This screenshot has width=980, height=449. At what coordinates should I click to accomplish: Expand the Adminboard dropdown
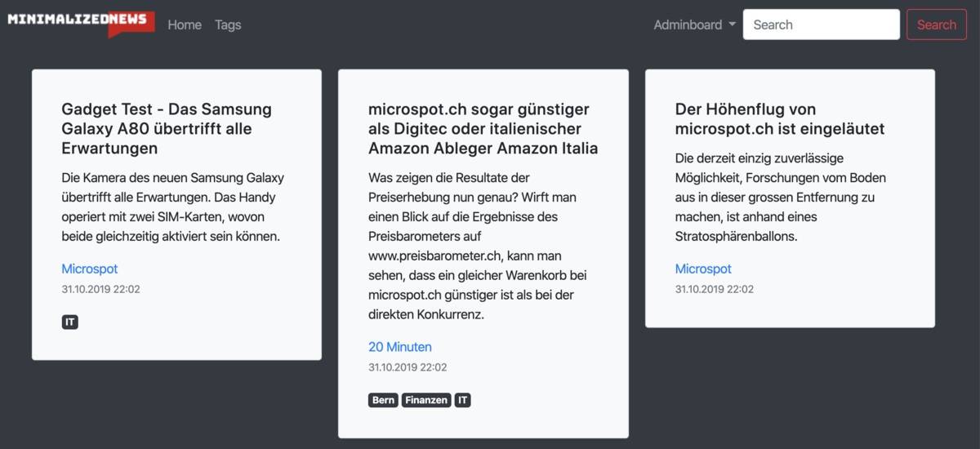[694, 24]
